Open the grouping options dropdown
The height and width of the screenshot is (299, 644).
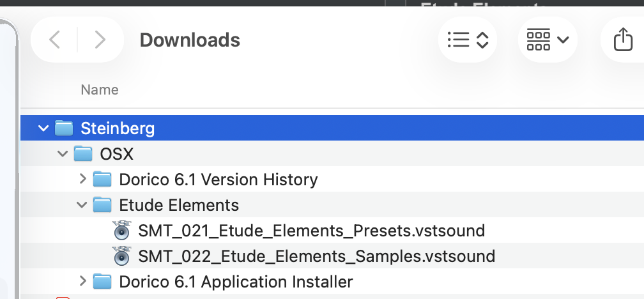548,40
